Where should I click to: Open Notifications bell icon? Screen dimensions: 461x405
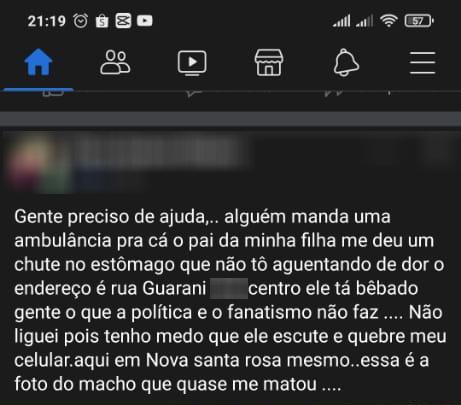346,62
